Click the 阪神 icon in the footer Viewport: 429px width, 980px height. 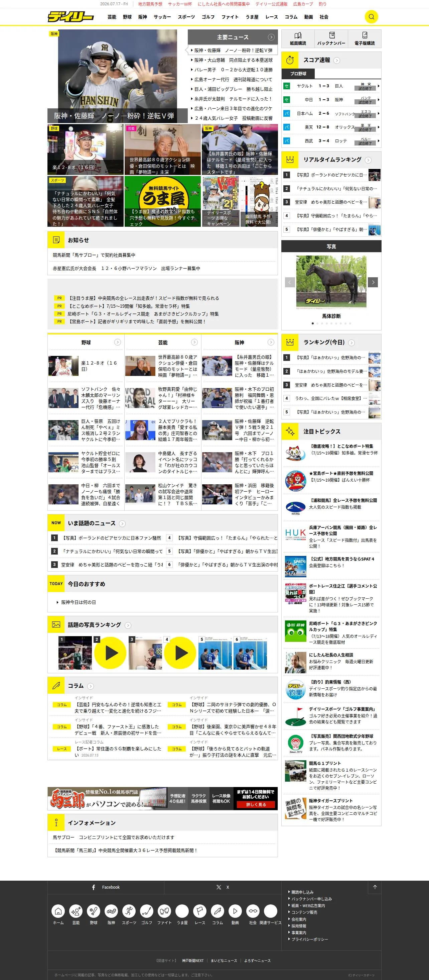pyautogui.click(x=111, y=911)
